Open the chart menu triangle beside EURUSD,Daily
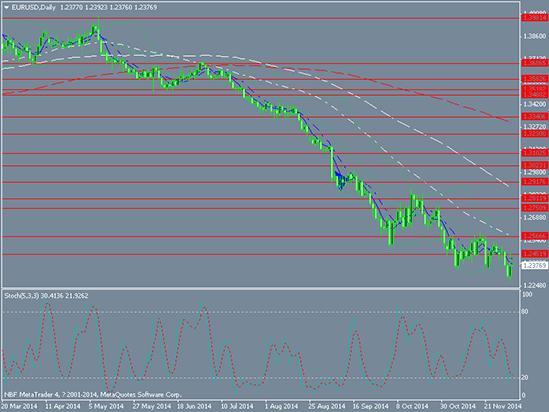The width and height of the screenshot is (549, 412). click(x=7, y=7)
